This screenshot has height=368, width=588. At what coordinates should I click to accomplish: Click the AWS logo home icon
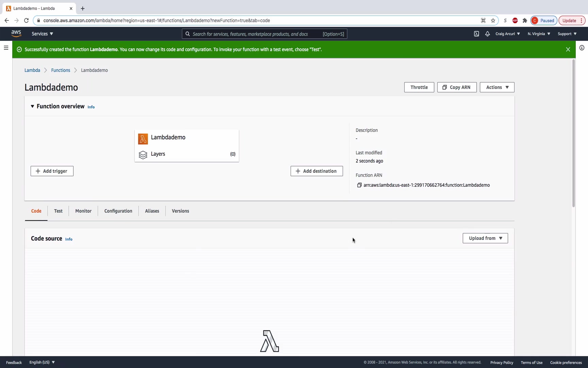pos(16,33)
